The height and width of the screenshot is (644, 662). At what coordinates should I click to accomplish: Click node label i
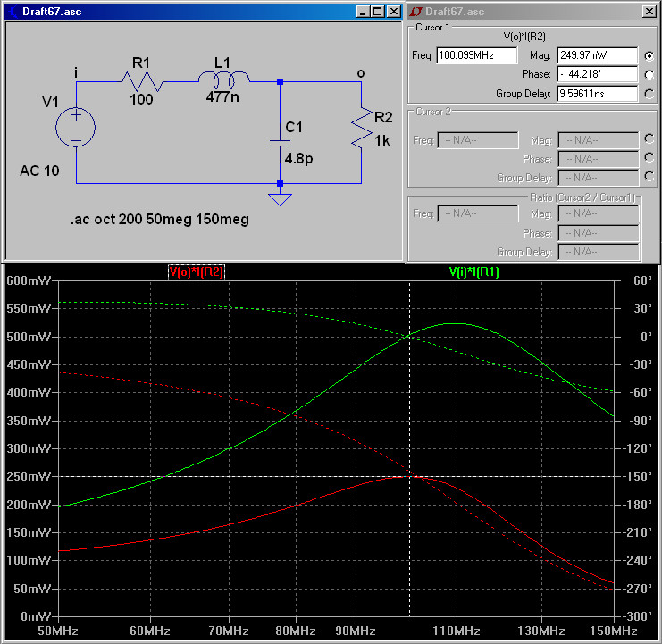click(x=76, y=72)
